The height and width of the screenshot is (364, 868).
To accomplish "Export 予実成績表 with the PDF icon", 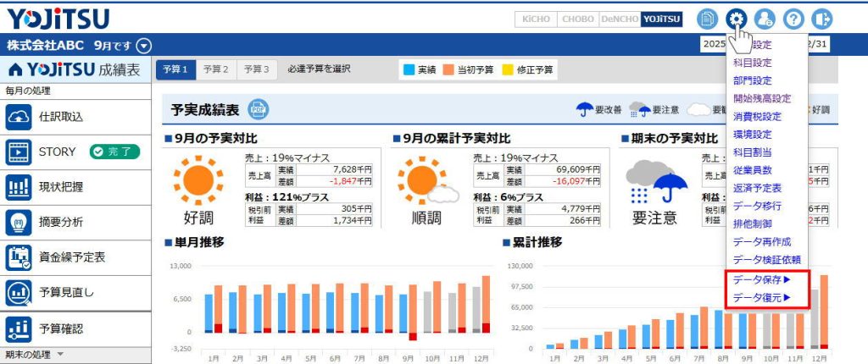I will [258, 109].
